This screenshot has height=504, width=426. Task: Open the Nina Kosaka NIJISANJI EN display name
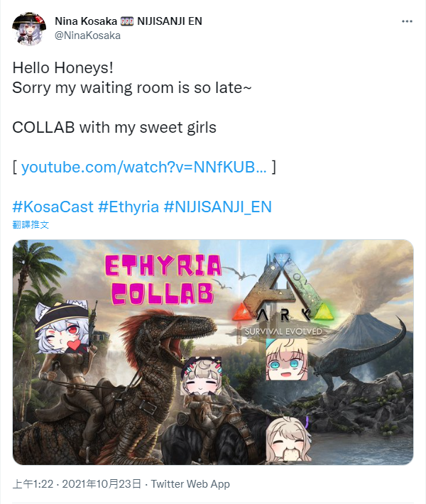[x=129, y=21]
